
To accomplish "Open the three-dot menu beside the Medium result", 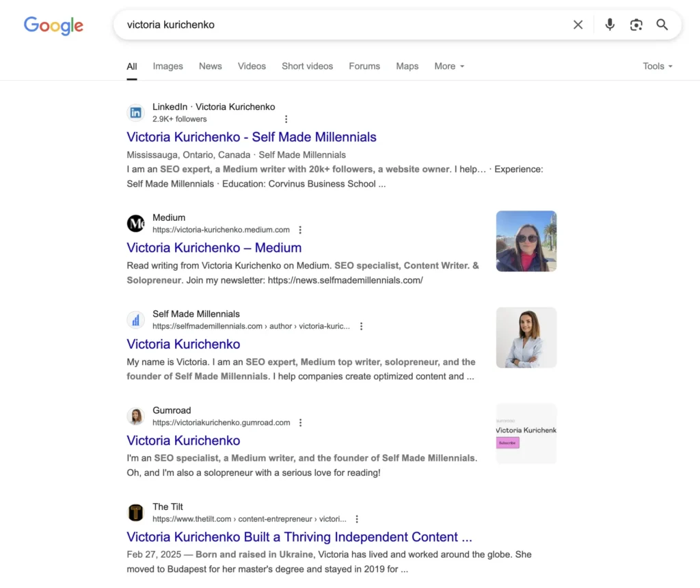I will click(301, 230).
